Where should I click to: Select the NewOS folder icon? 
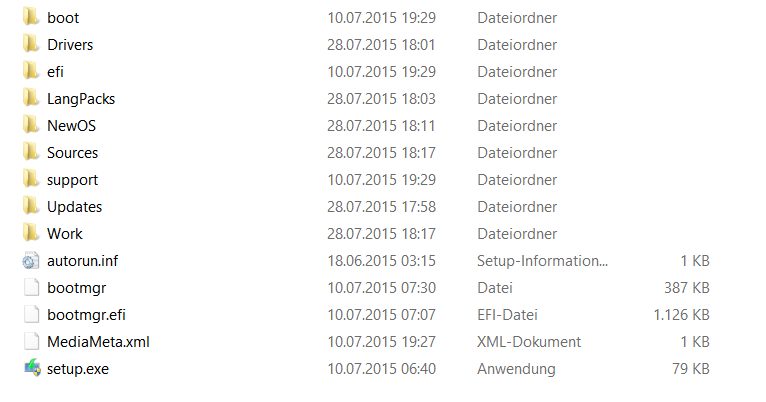(31, 125)
